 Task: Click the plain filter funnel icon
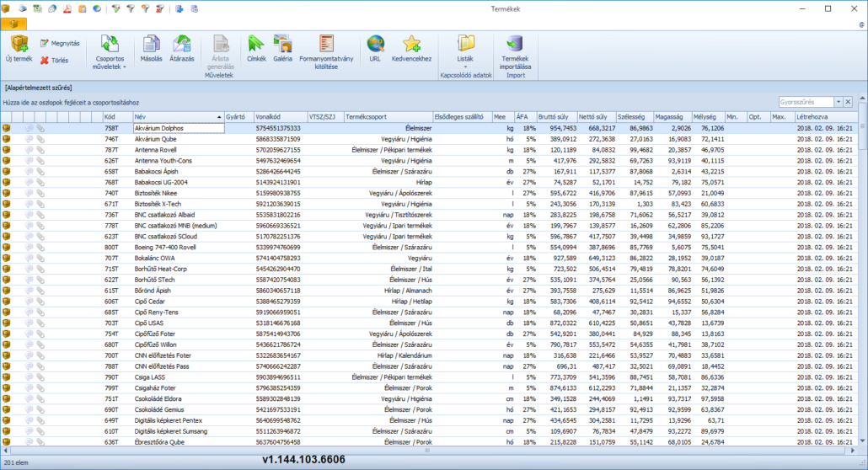pyautogui.click(x=131, y=9)
